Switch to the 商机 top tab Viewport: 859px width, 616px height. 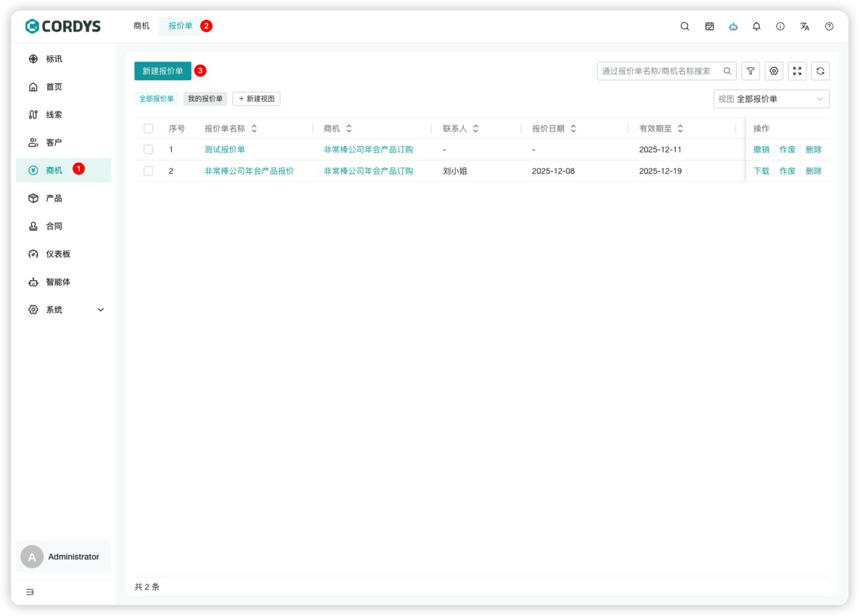click(141, 26)
